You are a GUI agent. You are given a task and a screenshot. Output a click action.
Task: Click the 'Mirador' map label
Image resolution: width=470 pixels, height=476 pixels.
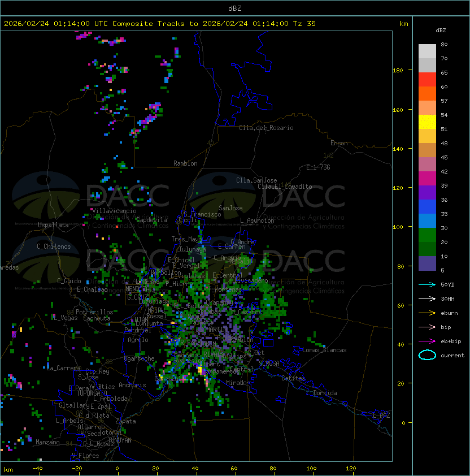tap(238, 383)
